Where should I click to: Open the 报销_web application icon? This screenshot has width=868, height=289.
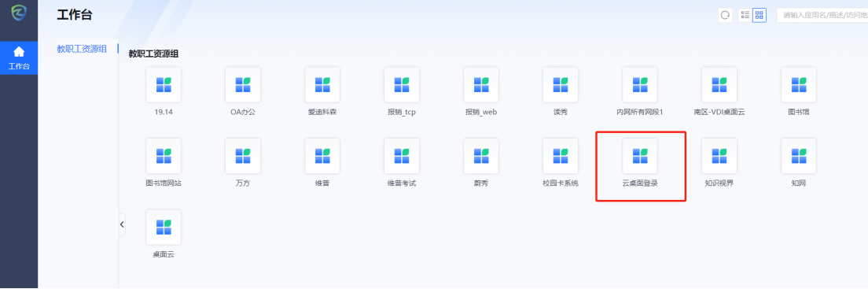[481, 85]
